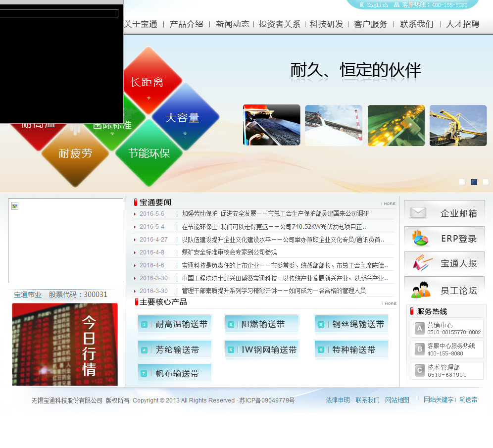Select the first banner slide dot
The image size is (493, 448).
(462, 182)
